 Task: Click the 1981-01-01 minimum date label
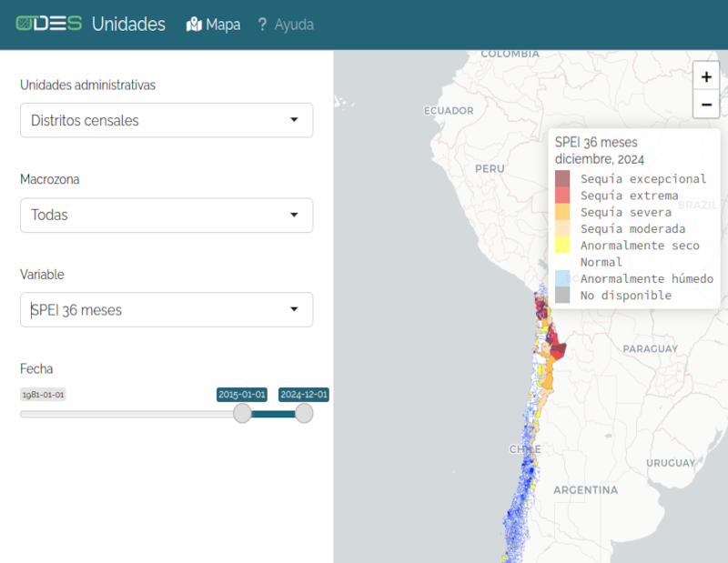(43, 395)
